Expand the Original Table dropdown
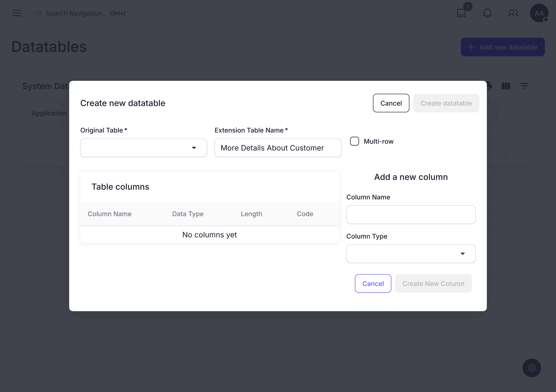556x392 pixels. 144,148
